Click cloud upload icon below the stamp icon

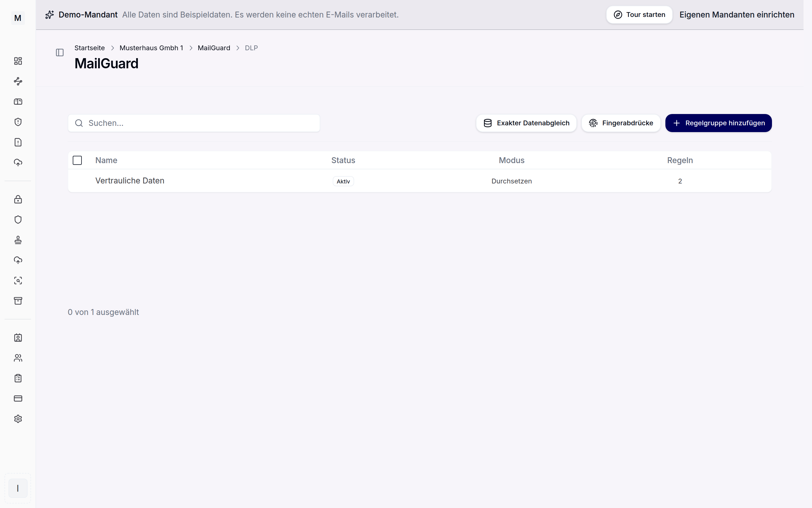tap(18, 260)
